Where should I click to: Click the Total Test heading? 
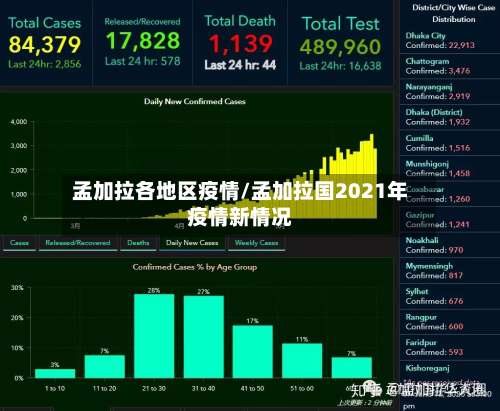click(x=340, y=24)
